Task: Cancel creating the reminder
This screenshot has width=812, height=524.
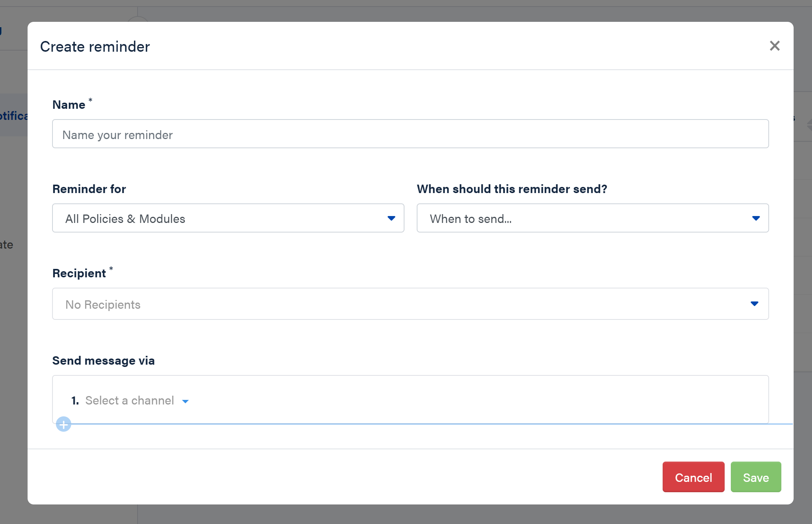Action: [693, 477]
